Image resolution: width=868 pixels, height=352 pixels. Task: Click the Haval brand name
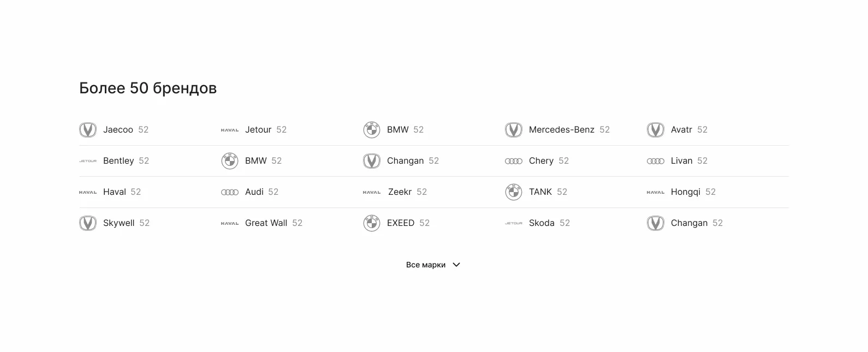point(115,192)
